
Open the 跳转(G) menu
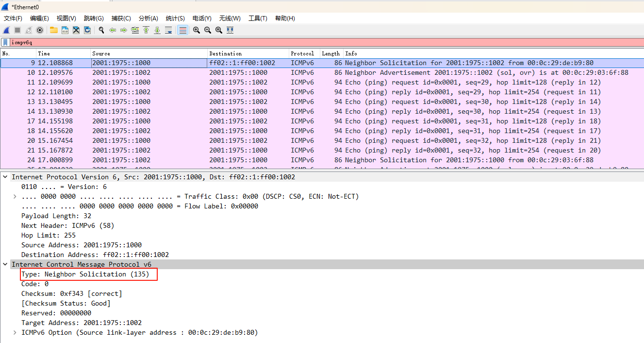click(x=94, y=18)
